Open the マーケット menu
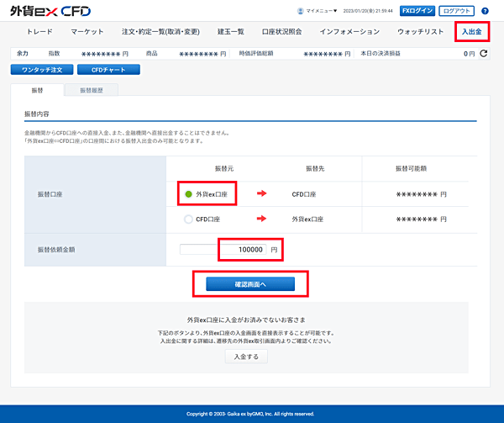504x423 pixels. point(87,31)
